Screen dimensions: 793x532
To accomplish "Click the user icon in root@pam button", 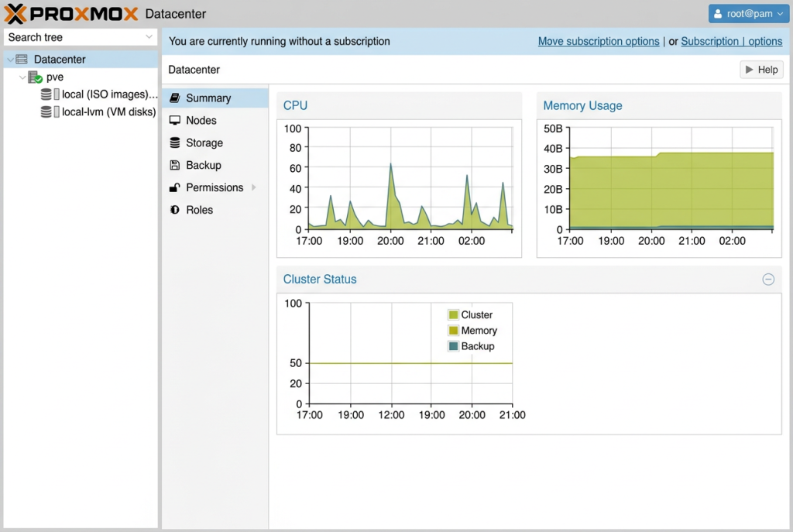I will click(x=718, y=14).
